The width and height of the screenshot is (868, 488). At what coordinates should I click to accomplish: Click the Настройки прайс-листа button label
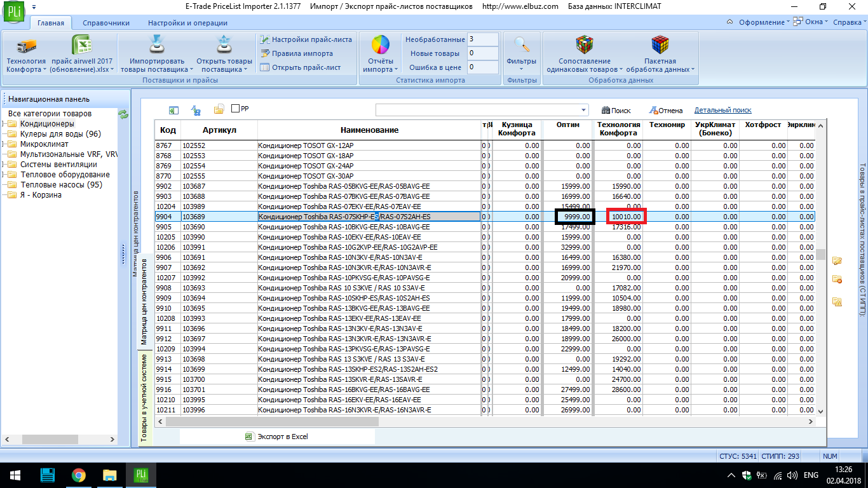tap(312, 39)
